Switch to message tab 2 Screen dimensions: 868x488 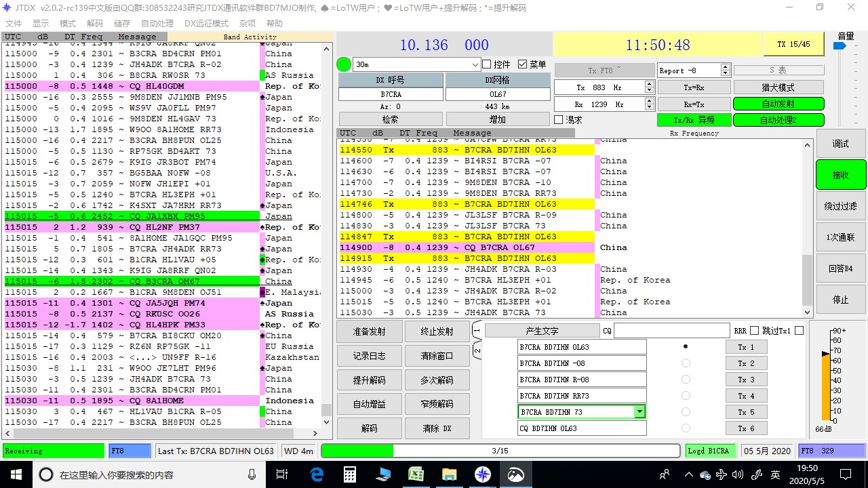476,351
